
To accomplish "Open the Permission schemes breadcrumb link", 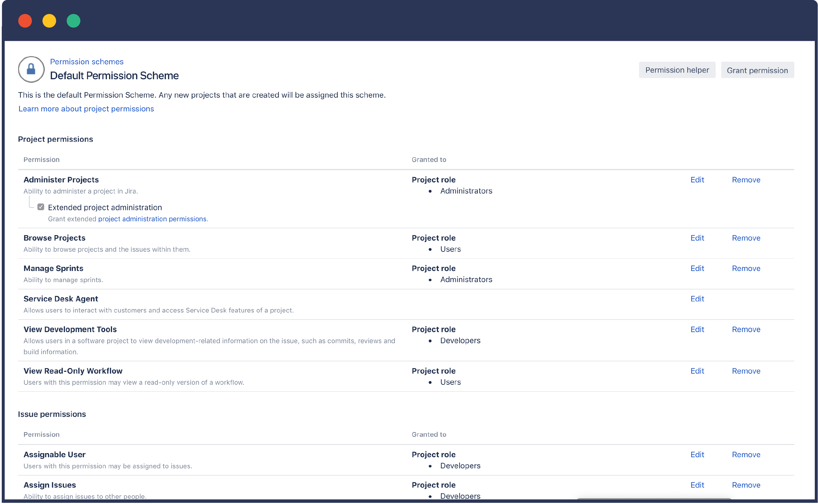I will pos(87,62).
